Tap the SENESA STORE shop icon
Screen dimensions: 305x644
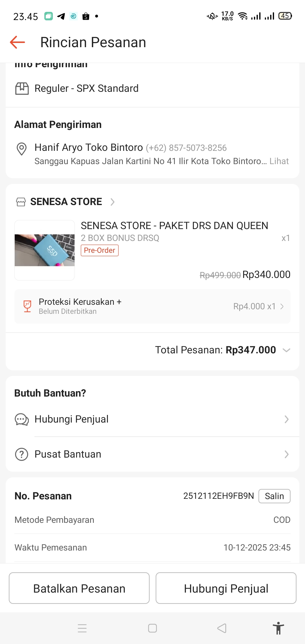click(x=21, y=202)
